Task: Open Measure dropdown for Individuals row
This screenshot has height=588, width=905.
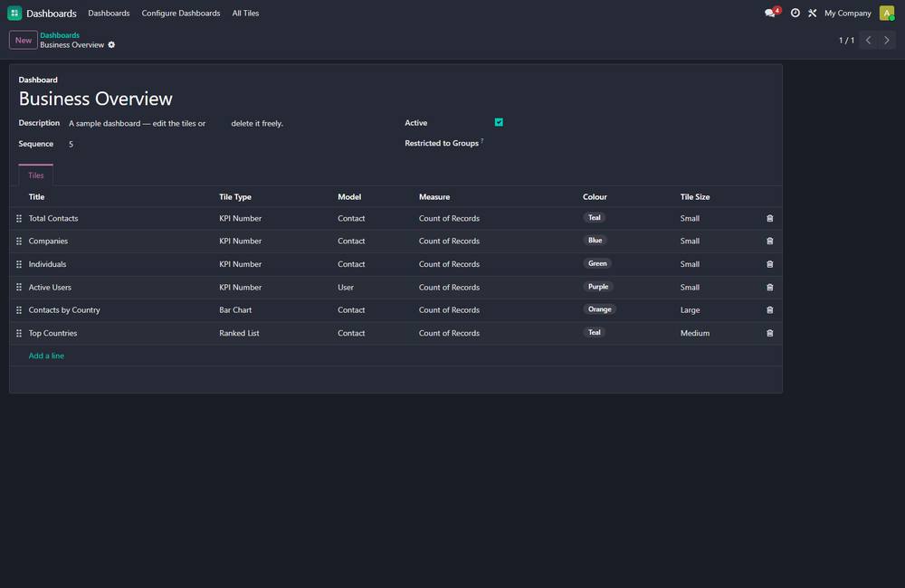Action: coord(449,264)
